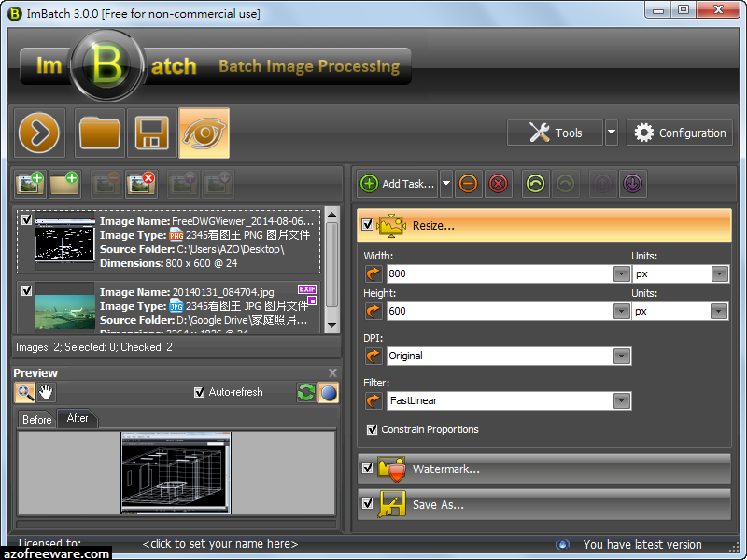Reset Height value with orange arrow
The height and width of the screenshot is (560, 747).
[x=373, y=311]
